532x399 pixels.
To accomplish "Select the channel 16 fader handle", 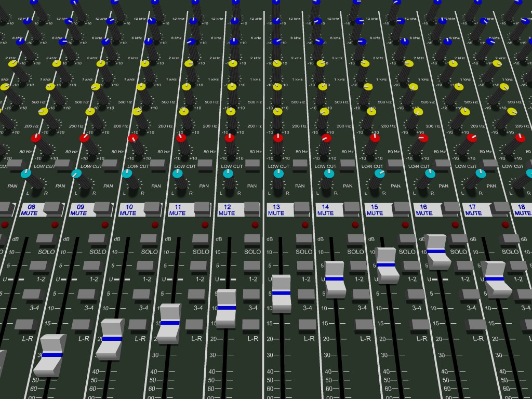I will pos(439,251).
